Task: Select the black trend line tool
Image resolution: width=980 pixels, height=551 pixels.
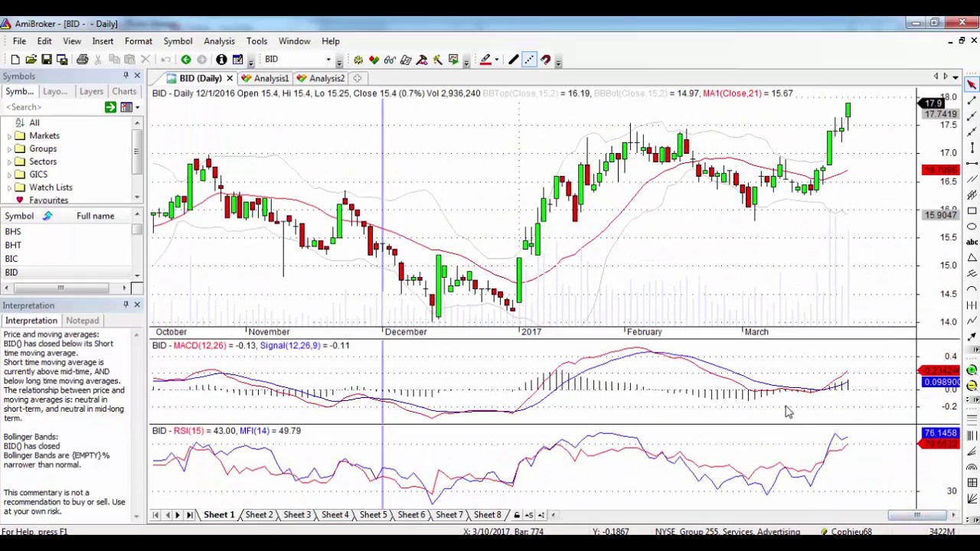Action: 514,60
